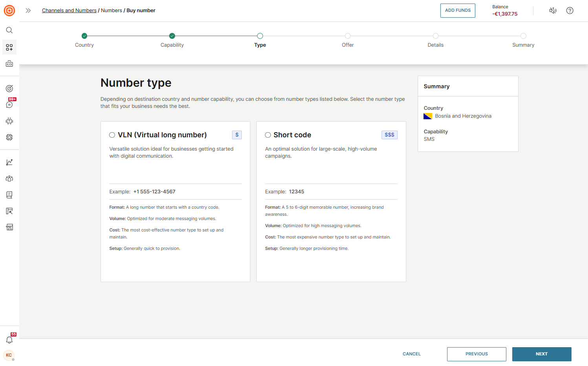Click the Infobip logo icon
This screenshot has width=588, height=366.
click(9, 11)
